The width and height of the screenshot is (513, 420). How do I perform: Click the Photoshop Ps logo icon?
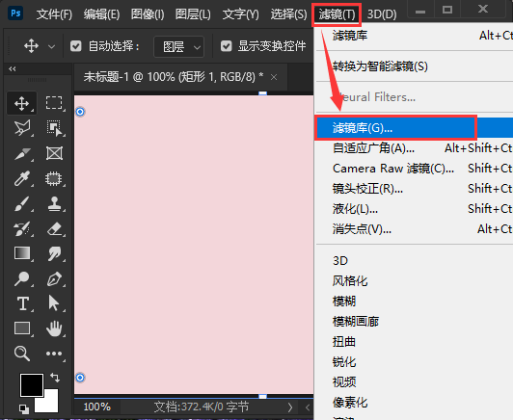click(x=15, y=13)
